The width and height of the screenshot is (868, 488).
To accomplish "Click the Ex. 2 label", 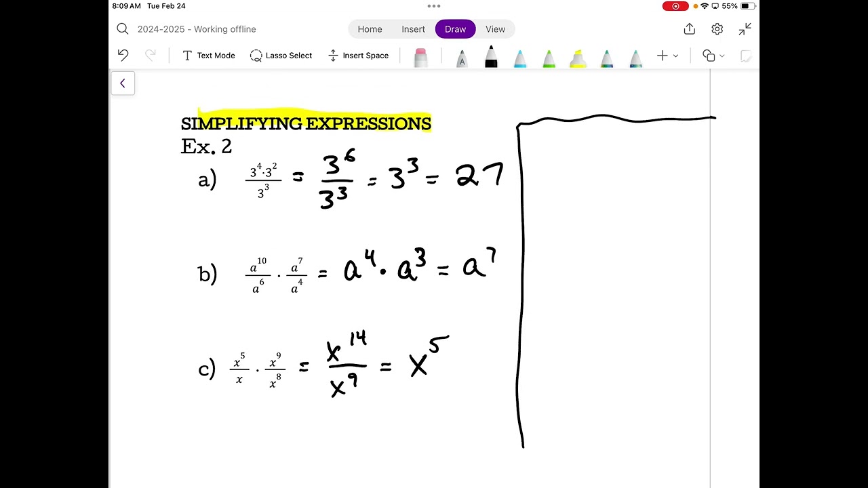I will tap(206, 146).
